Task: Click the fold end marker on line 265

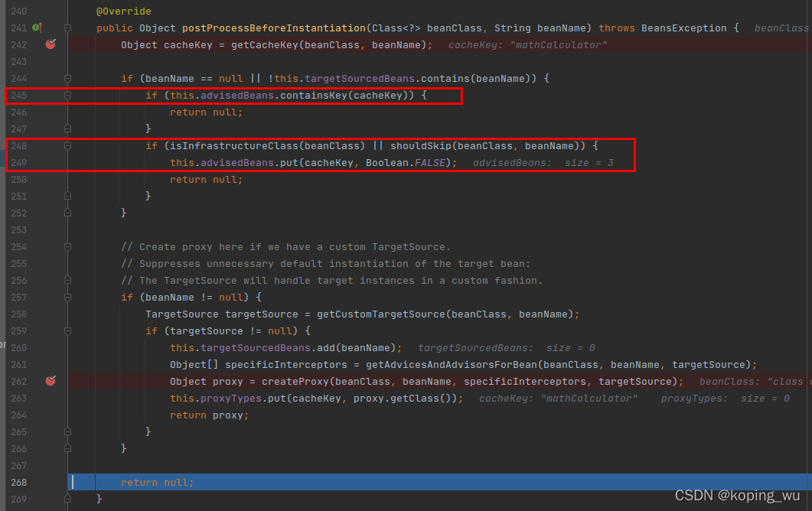Action: click(x=67, y=431)
